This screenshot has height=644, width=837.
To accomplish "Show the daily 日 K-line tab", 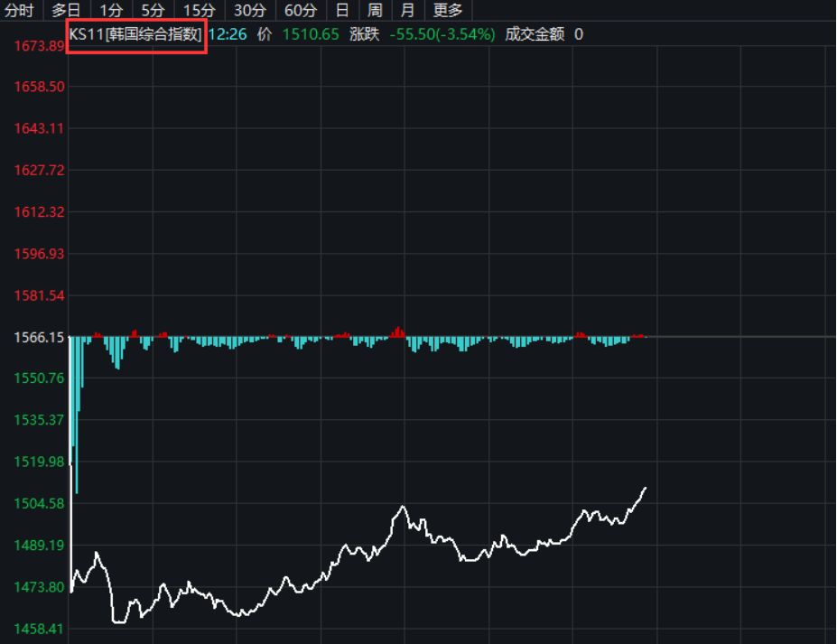I will pyautogui.click(x=342, y=11).
